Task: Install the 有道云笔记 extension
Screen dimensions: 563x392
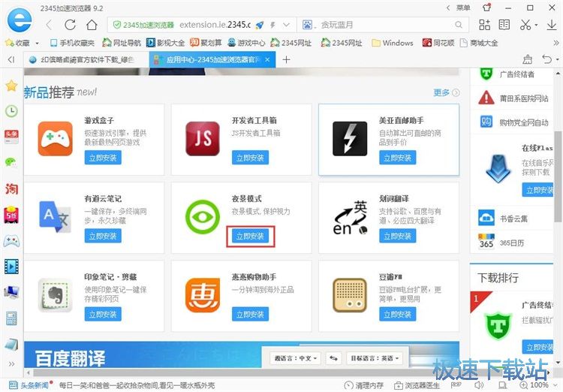Action: coord(103,236)
